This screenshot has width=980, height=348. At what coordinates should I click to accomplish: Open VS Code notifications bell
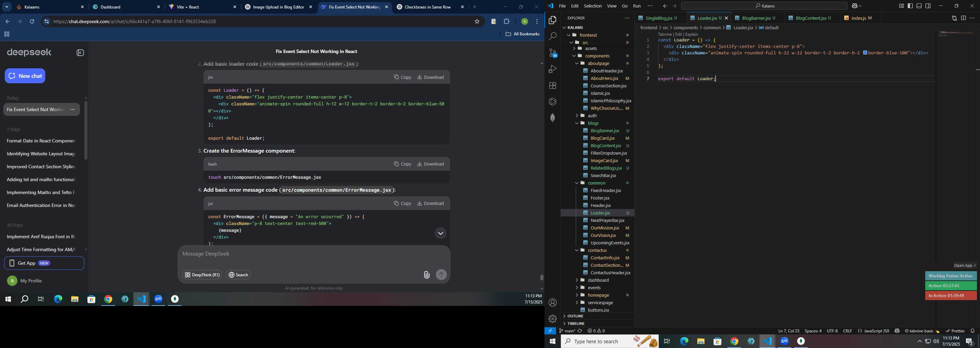click(973, 331)
